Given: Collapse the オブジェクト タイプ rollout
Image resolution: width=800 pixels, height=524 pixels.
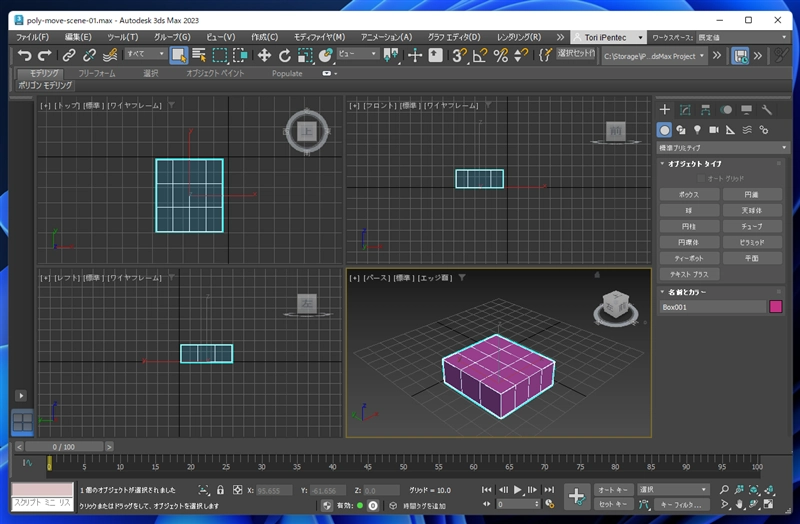Looking at the screenshot, I should click(694, 164).
